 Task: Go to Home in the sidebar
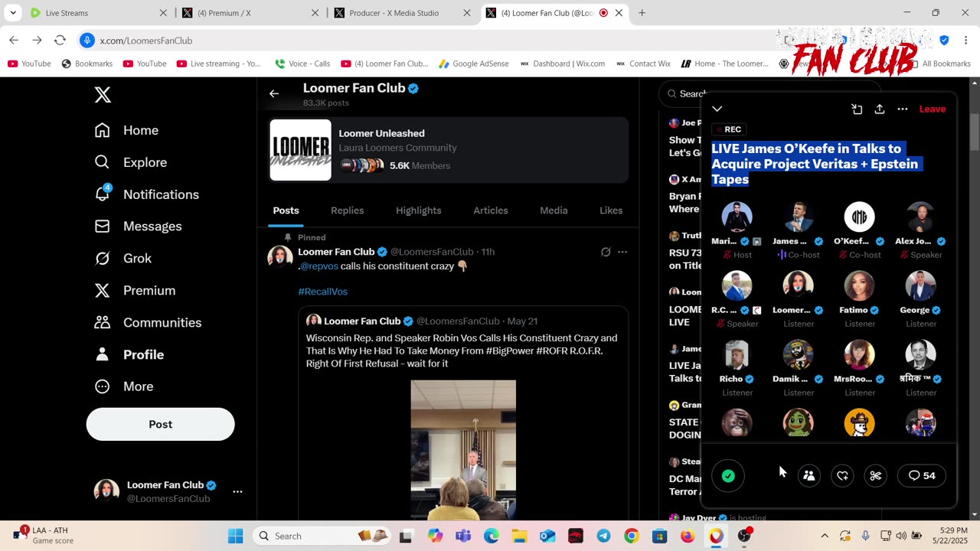(x=126, y=130)
